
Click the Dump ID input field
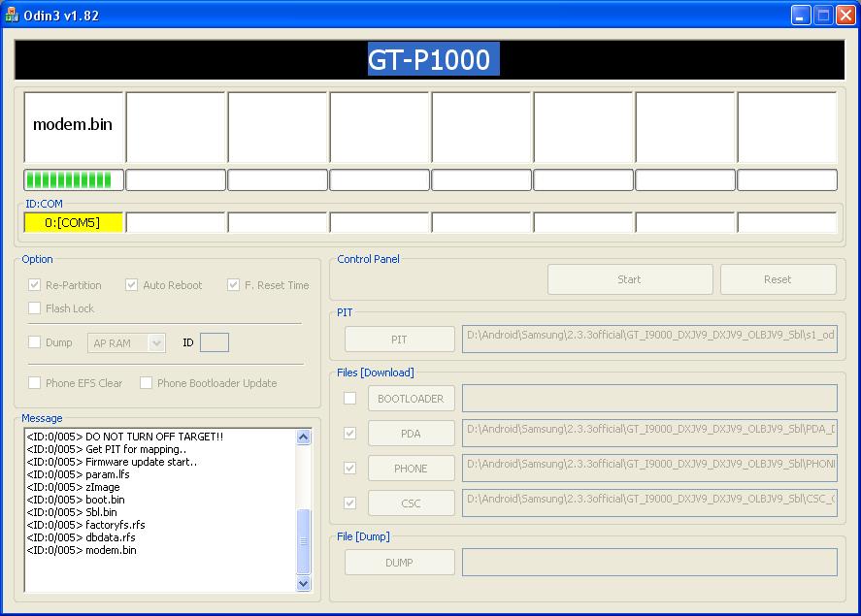point(215,342)
